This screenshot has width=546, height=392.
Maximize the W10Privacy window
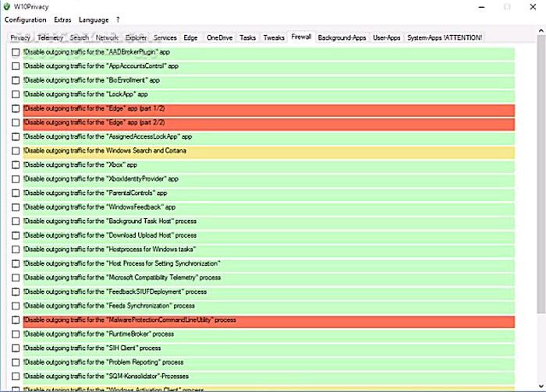click(507, 6)
